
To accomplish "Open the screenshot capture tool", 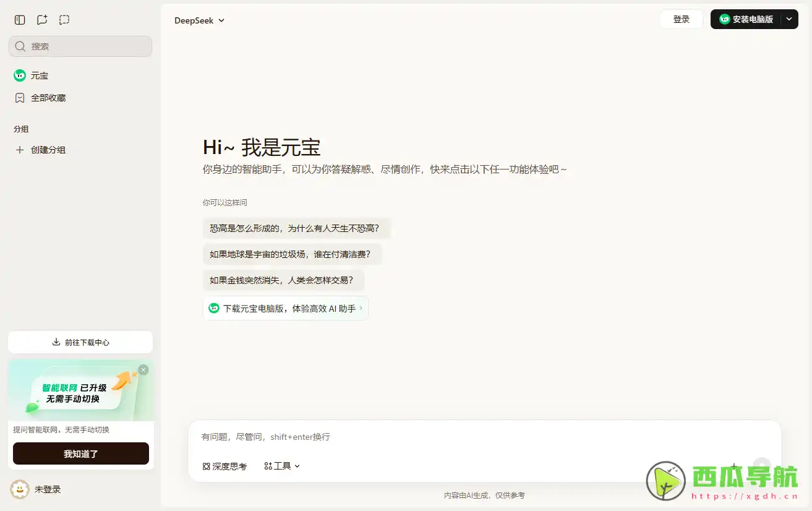I will pos(64,19).
